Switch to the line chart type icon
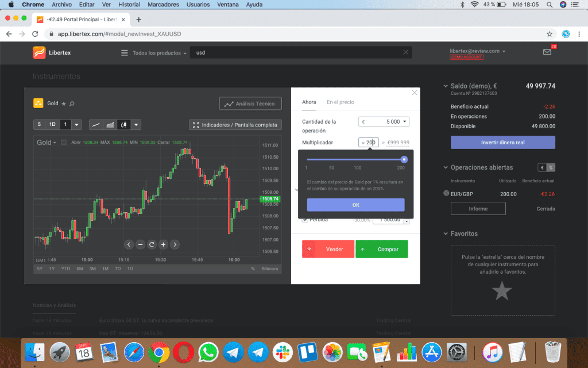The image size is (588, 368). pos(96,125)
